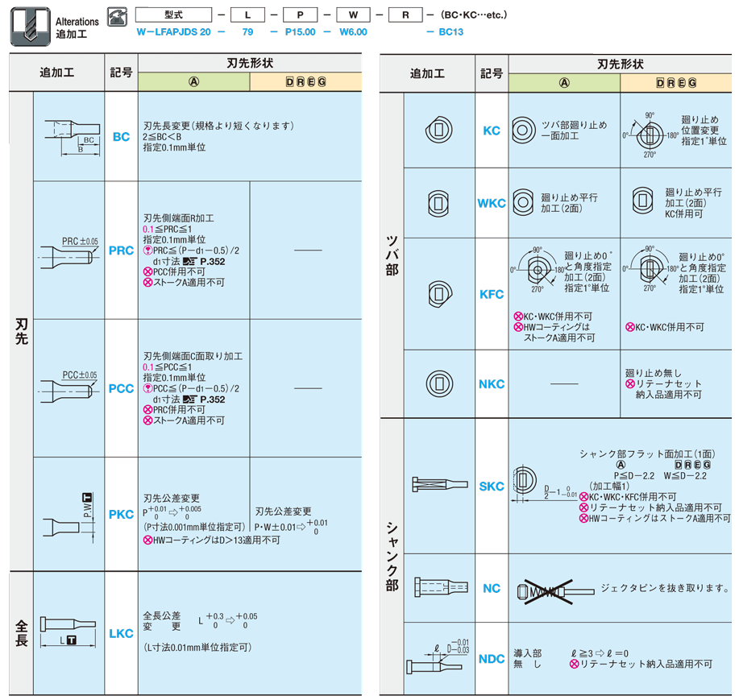The height and width of the screenshot is (700, 739).
Task: Click the PKC code label
Action: (121, 514)
